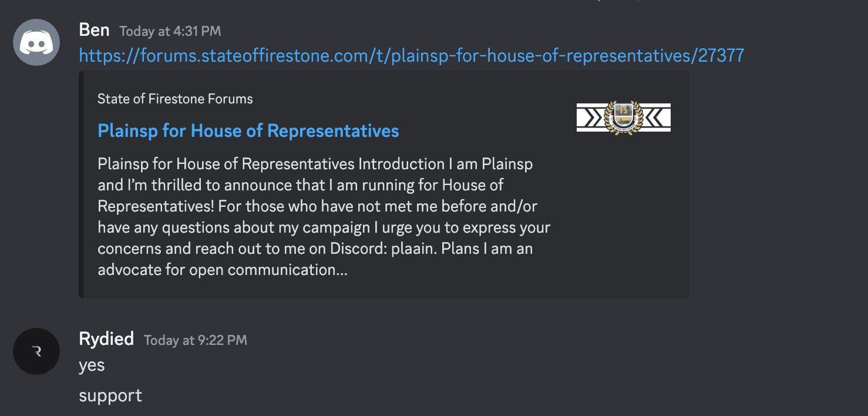
Task: Click the Today at 9:22 PM timestamp
Action: click(196, 340)
